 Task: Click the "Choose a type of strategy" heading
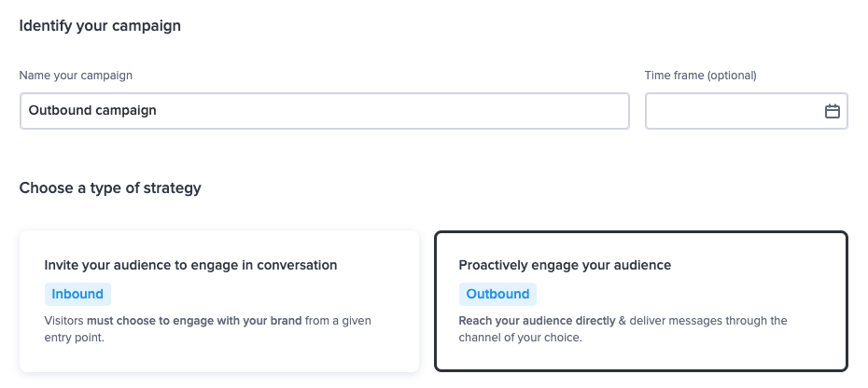[110, 188]
